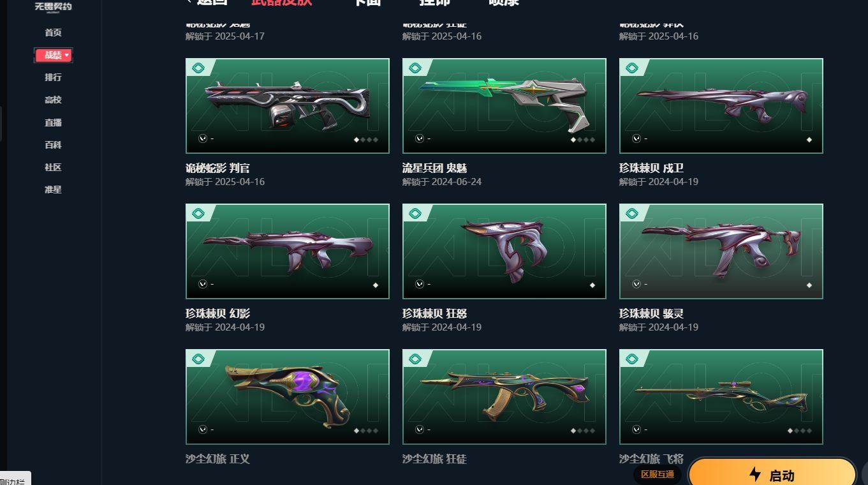Open 社区 from the sidebar
Image resolution: width=868 pixels, height=485 pixels.
click(x=54, y=167)
